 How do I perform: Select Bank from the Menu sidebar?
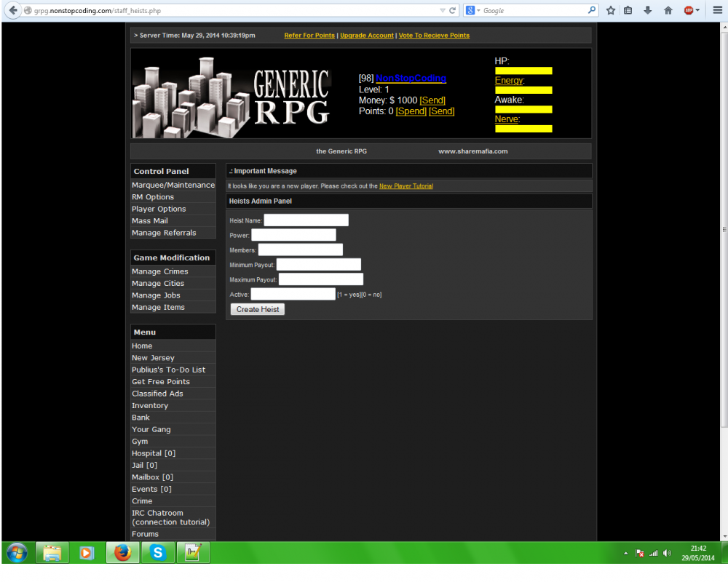(x=141, y=417)
